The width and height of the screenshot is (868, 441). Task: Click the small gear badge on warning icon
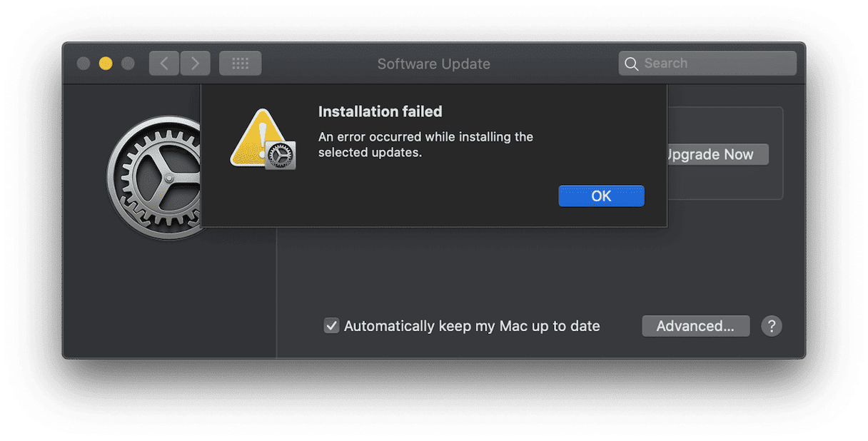281,154
